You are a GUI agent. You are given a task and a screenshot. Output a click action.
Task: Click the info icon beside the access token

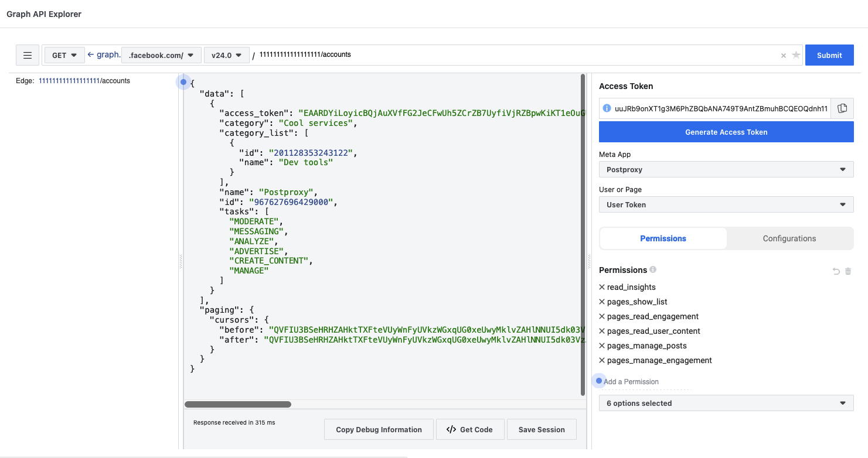click(608, 108)
